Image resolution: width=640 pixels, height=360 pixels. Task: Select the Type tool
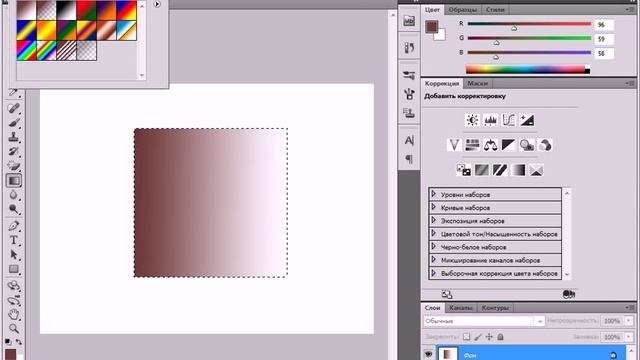pyautogui.click(x=13, y=240)
